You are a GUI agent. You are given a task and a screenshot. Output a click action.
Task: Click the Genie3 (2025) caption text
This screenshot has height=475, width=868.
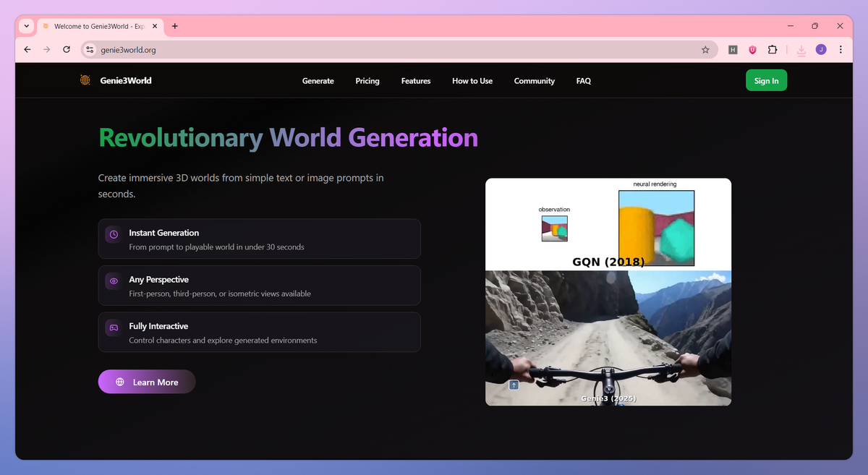[x=608, y=398]
